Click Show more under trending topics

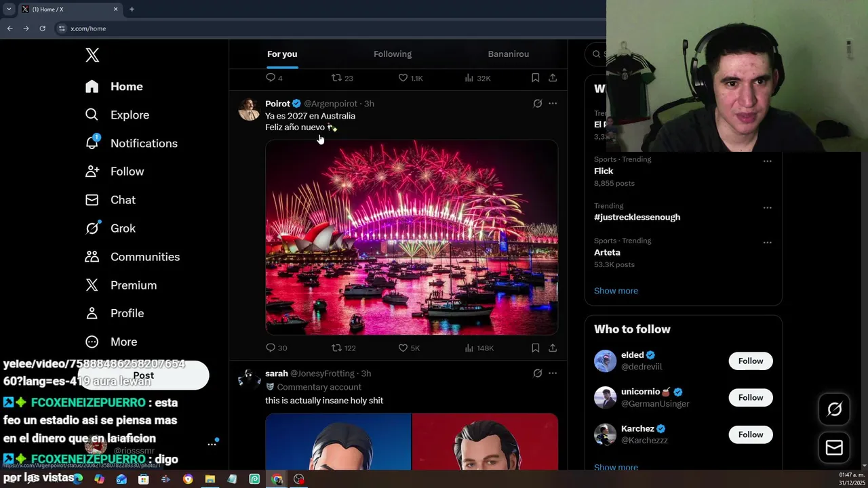[616, 291]
